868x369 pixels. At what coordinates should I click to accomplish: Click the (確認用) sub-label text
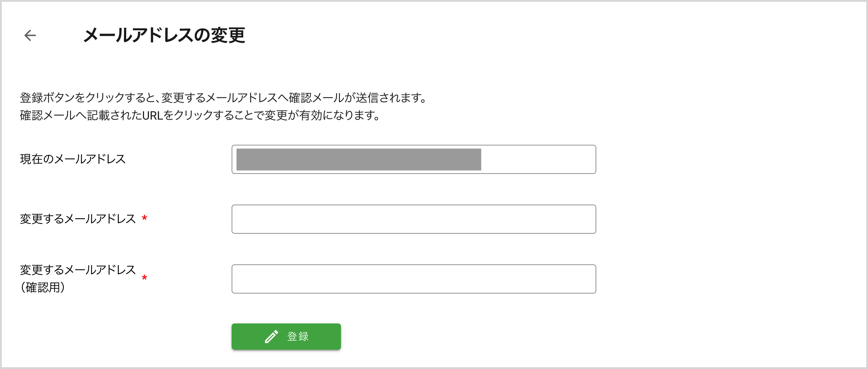click(x=43, y=288)
